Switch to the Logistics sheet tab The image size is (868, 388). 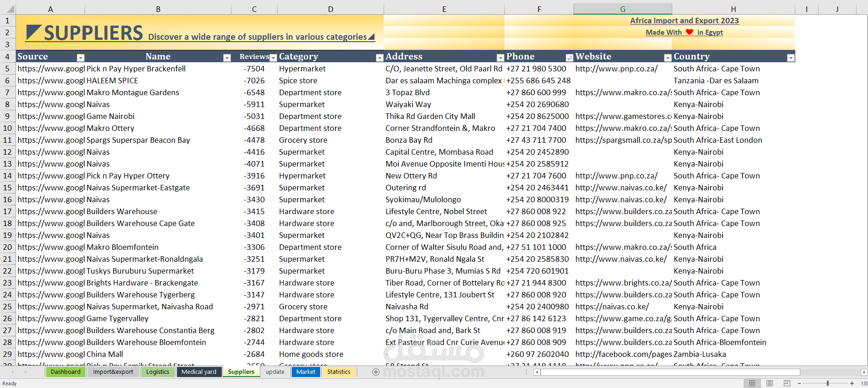tap(158, 372)
